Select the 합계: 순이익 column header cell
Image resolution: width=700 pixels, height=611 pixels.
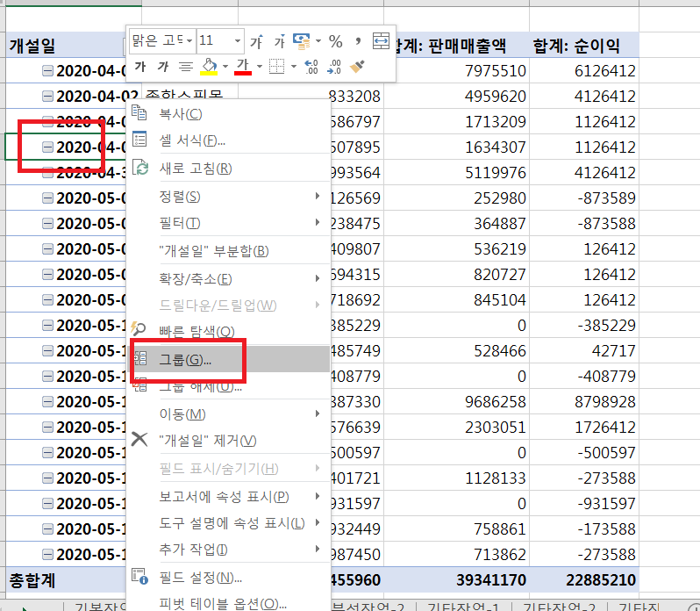tap(583, 46)
